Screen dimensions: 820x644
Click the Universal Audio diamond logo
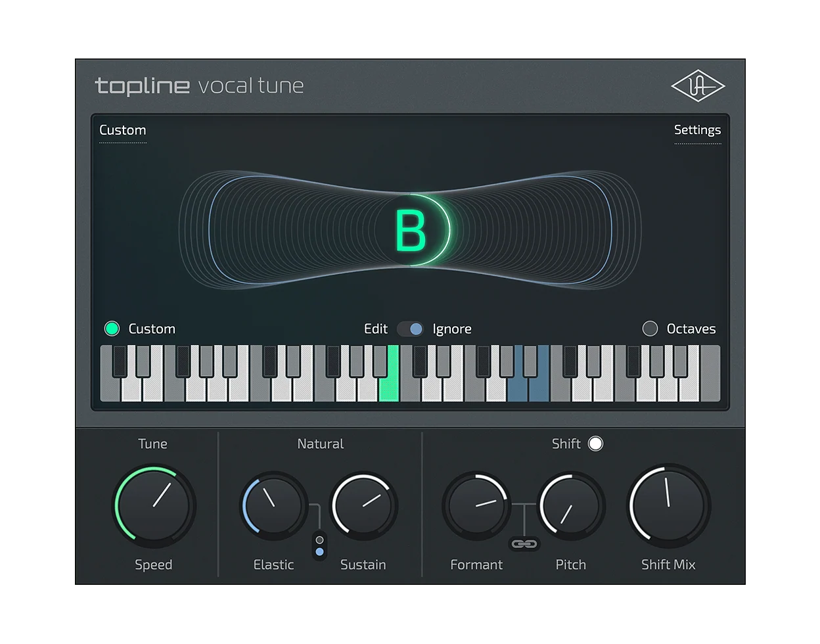pyautogui.click(x=698, y=86)
